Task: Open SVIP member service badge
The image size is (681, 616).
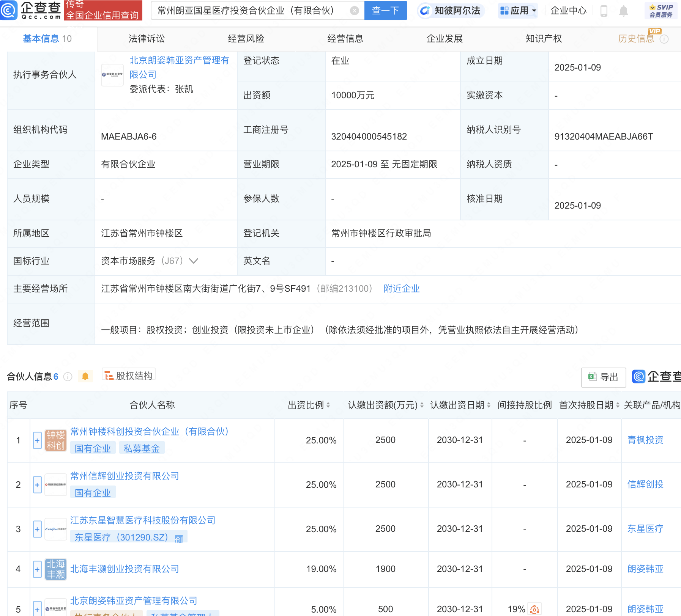Action: (x=661, y=11)
